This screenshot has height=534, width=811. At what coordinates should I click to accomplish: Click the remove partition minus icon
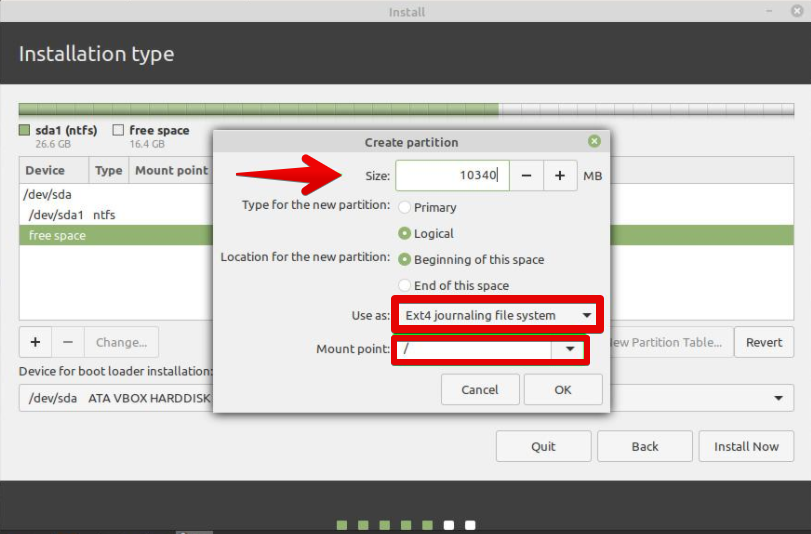point(68,342)
